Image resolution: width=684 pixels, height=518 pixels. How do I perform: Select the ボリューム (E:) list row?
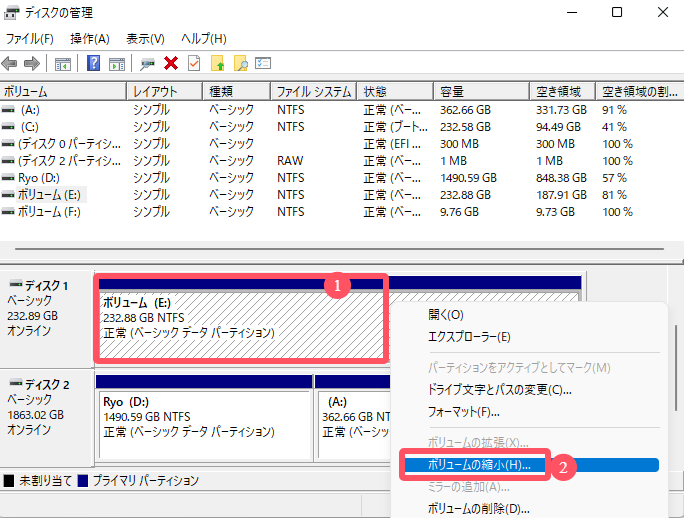(342, 195)
